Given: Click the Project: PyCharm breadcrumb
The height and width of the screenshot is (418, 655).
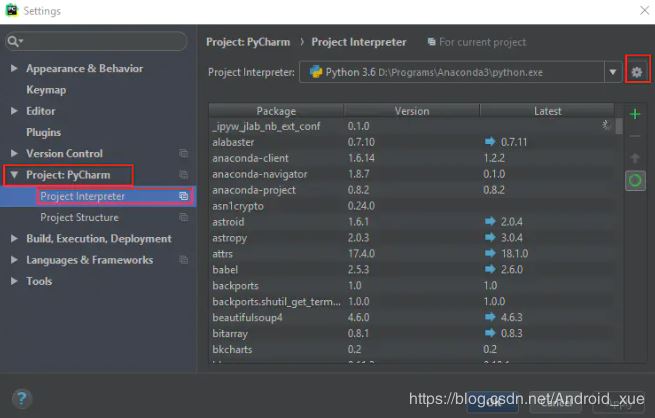Looking at the screenshot, I should pyautogui.click(x=248, y=42).
